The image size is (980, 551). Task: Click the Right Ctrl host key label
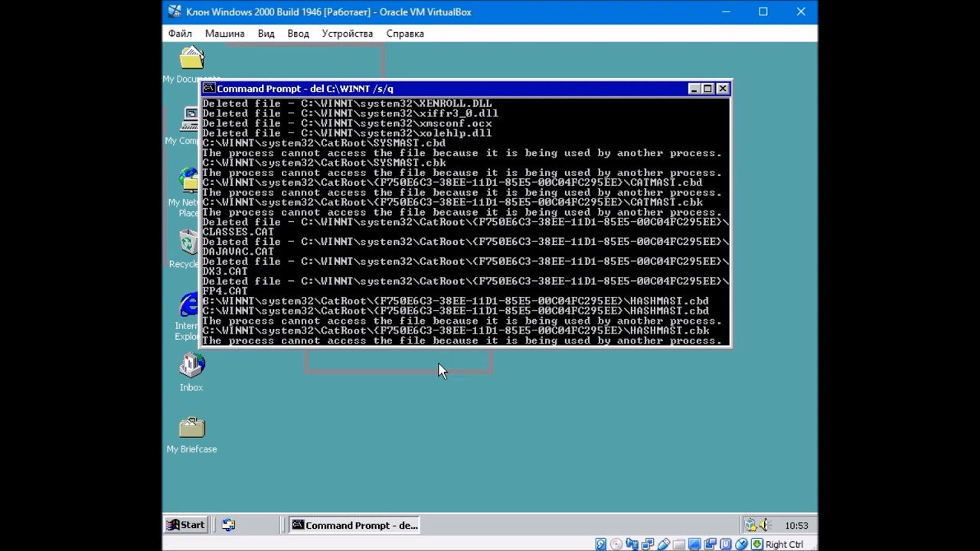pos(784,544)
